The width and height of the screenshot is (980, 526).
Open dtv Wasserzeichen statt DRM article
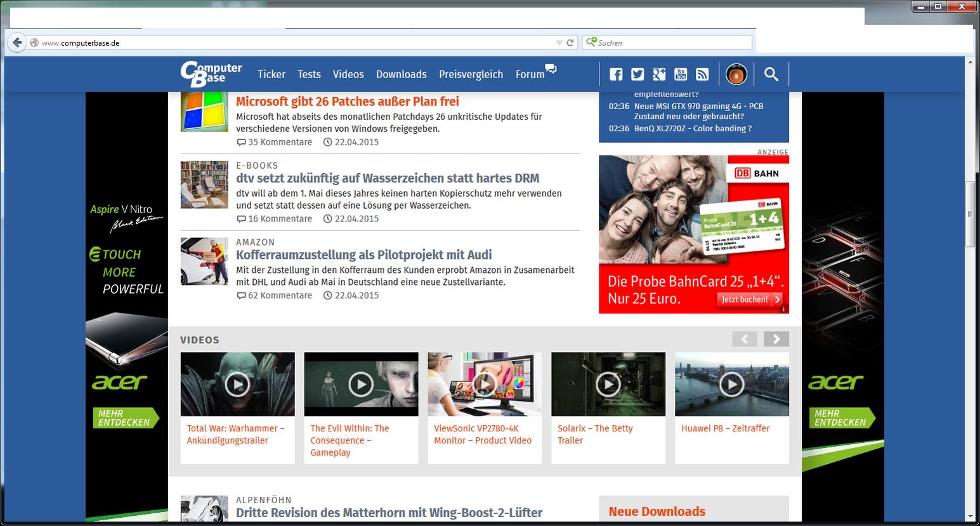[388, 178]
